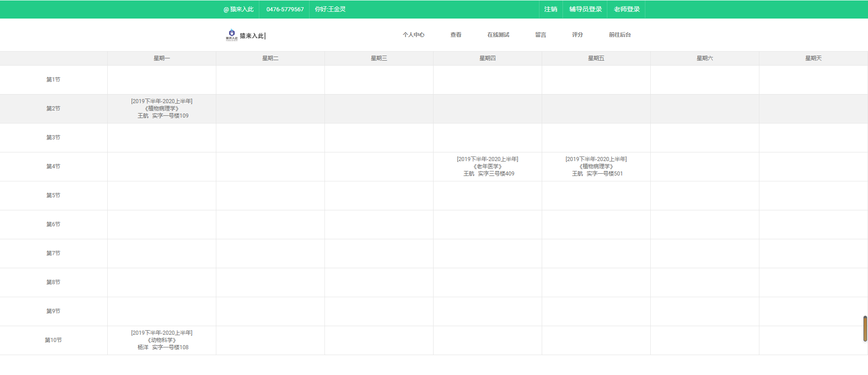The image size is (868, 375).
Task: Open the @猿来入此 link in top bar
Action: click(x=238, y=9)
